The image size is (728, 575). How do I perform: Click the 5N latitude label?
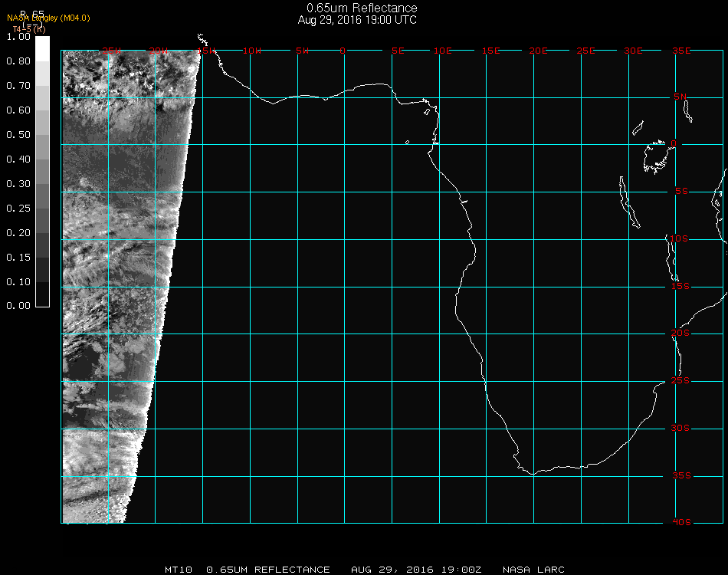[x=680, y=97]
